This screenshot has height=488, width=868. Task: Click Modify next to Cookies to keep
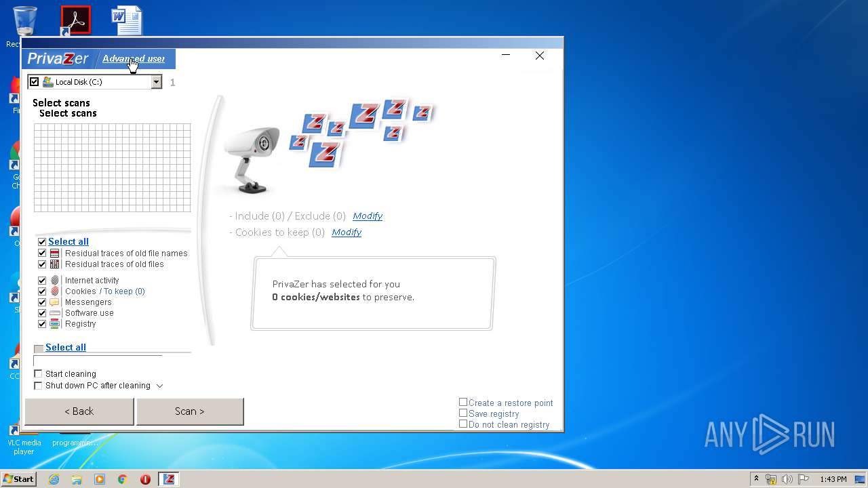pyautogui.click(x=347, y=232)
